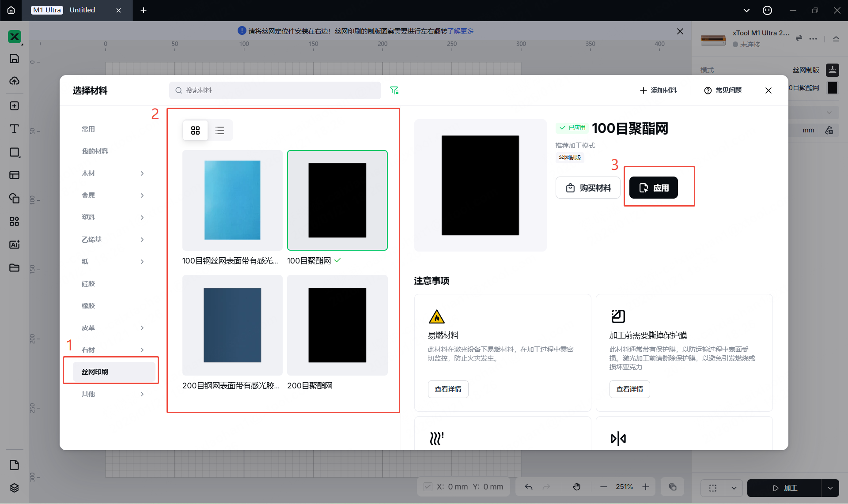
Task: Dismiss the blue notification banner
Action: click(680, 31)
